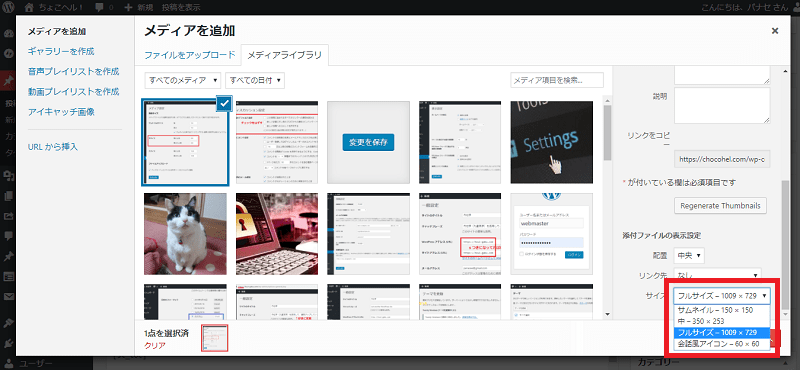
Task: Choose 音声プレイリストを作成 in the left menu
Action: coord(73,71)
